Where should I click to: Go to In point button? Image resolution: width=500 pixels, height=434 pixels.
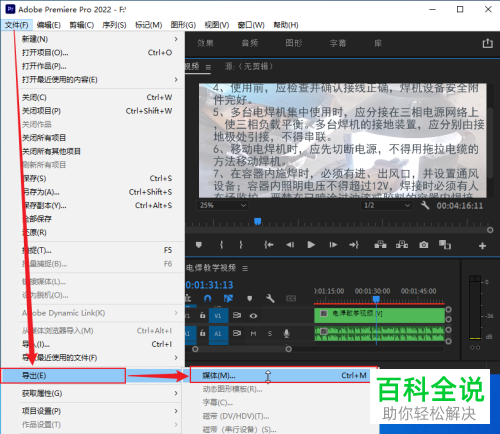click(269, 245)
